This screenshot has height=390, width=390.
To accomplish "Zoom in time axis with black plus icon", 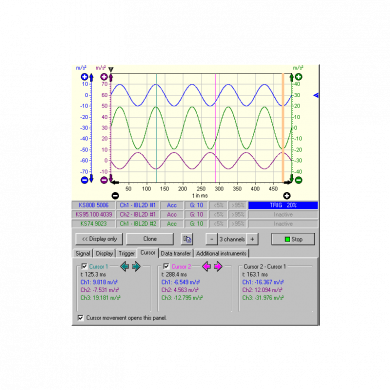I will 286,196.
